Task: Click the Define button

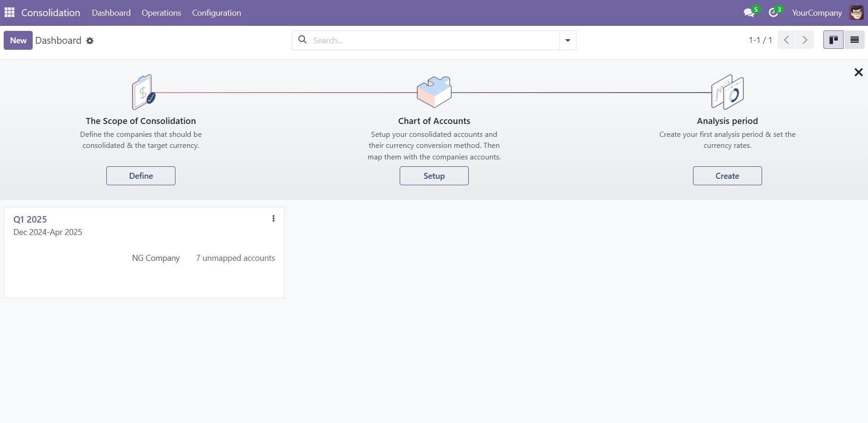Action: tap(141, 176)
